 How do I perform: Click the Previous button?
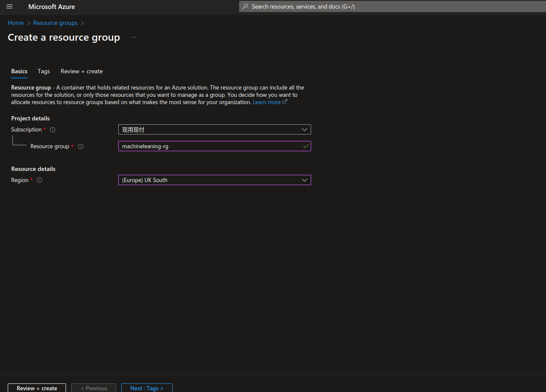(93, 388)
